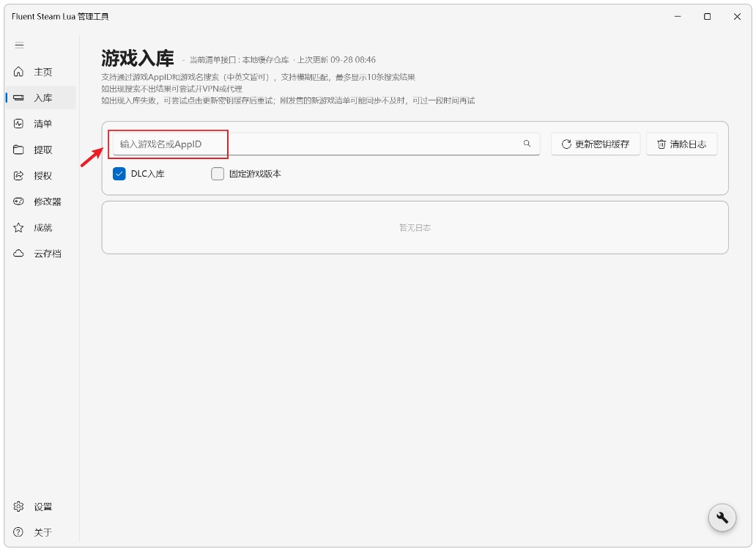Viewport: 756px width, 552px height.
Task: Open the 云存档 label in the sidebar
Action: tap(48, 254)
